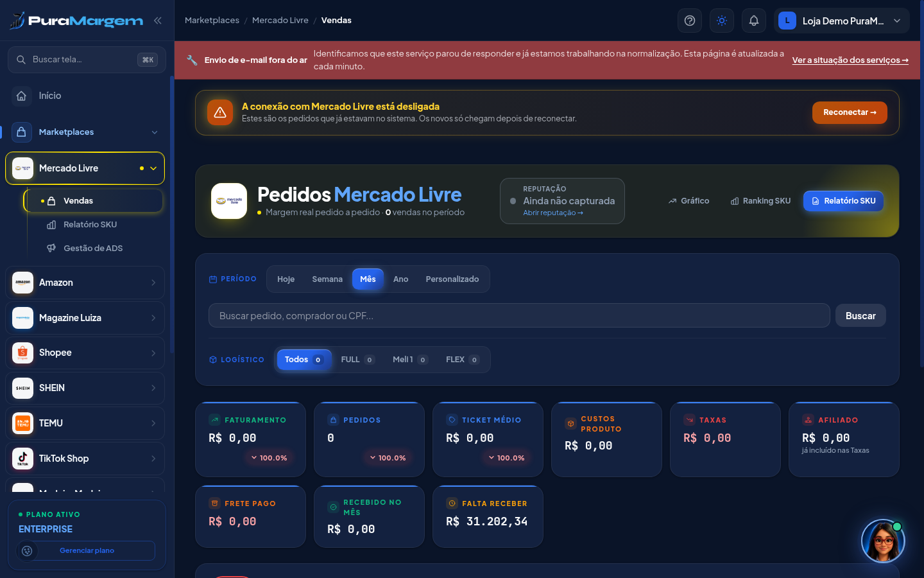Click the Gestão de ADS megaphone icon
Viewport: 924px width, 578px height.
[x=51, y=248]
